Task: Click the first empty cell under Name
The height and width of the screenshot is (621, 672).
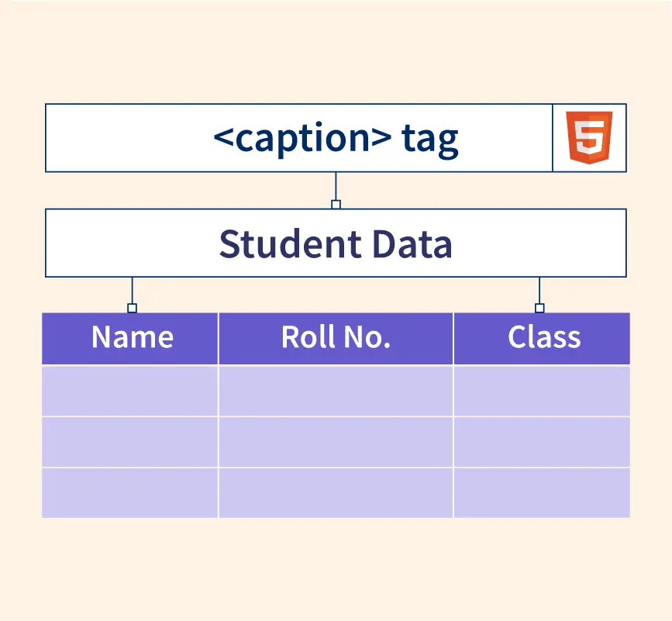Action: point(130,391)
